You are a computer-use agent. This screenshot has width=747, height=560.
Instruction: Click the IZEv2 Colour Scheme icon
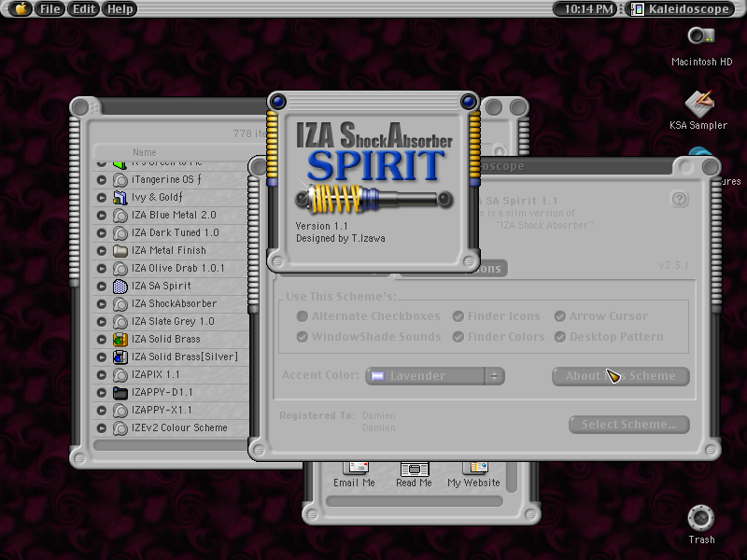tap(120, 428)
